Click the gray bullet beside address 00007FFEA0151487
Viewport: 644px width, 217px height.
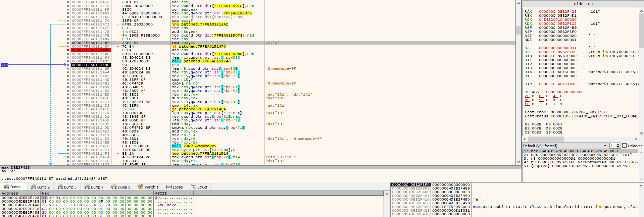tap(68, 43)
